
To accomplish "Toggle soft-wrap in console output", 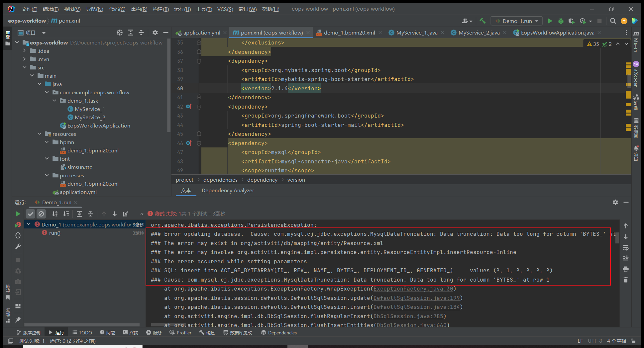I will click(x=626, y=248).
